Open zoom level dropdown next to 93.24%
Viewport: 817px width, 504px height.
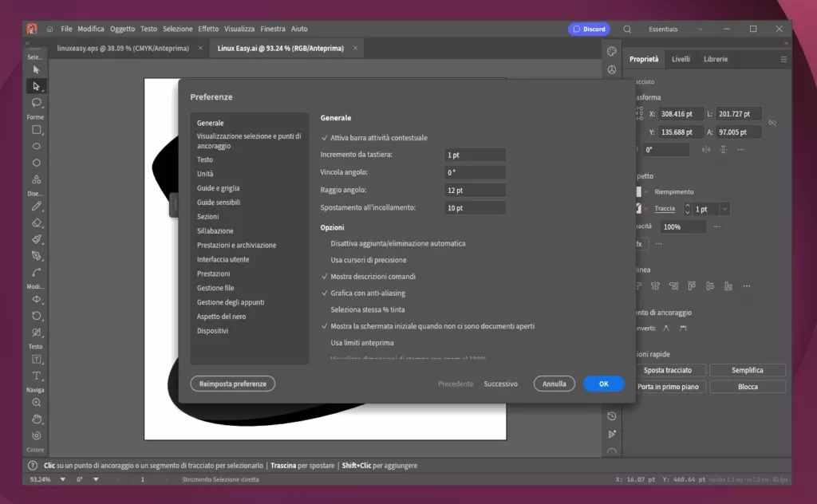[62, 479]
